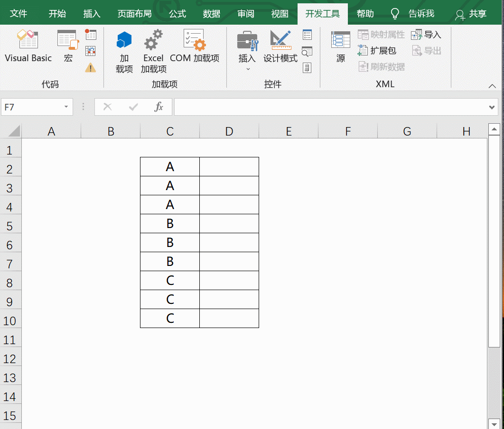Select column F header
This screenshot has width=504, height=429.
(x=348, y=131)
